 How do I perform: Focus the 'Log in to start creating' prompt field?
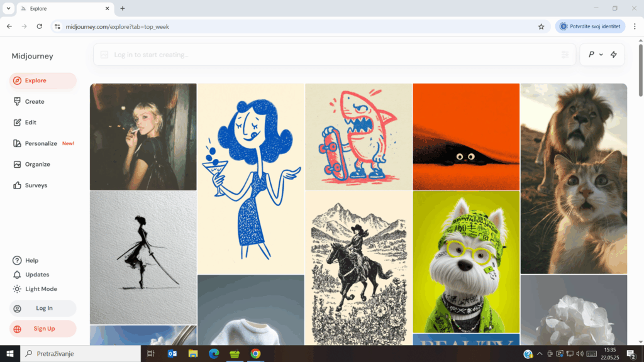pyautogui.click(x=335, y=55)
